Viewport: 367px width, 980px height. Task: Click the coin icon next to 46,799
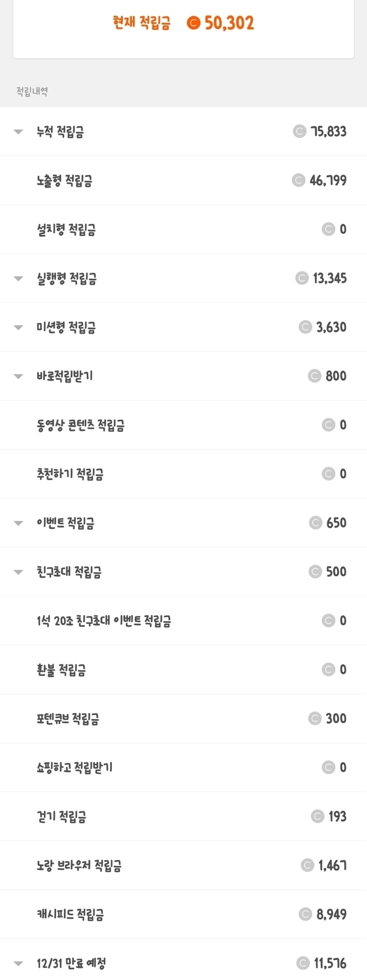(298, 180)
